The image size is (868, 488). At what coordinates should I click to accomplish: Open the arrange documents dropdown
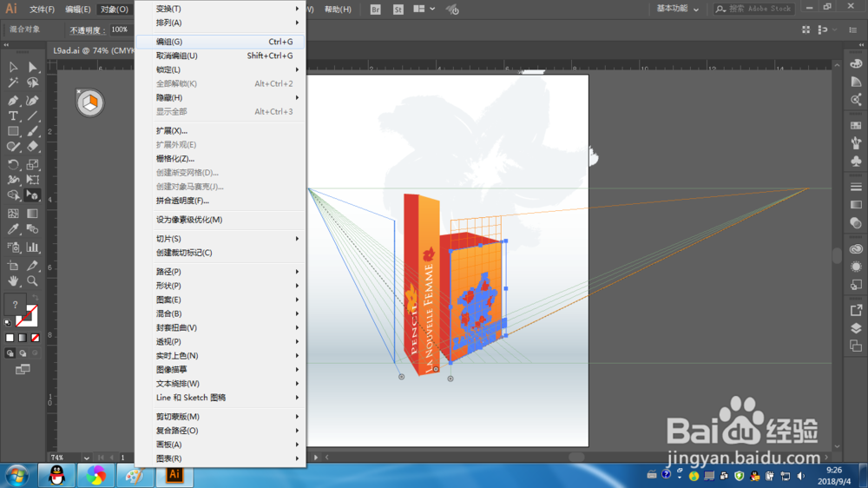point(424,10)
